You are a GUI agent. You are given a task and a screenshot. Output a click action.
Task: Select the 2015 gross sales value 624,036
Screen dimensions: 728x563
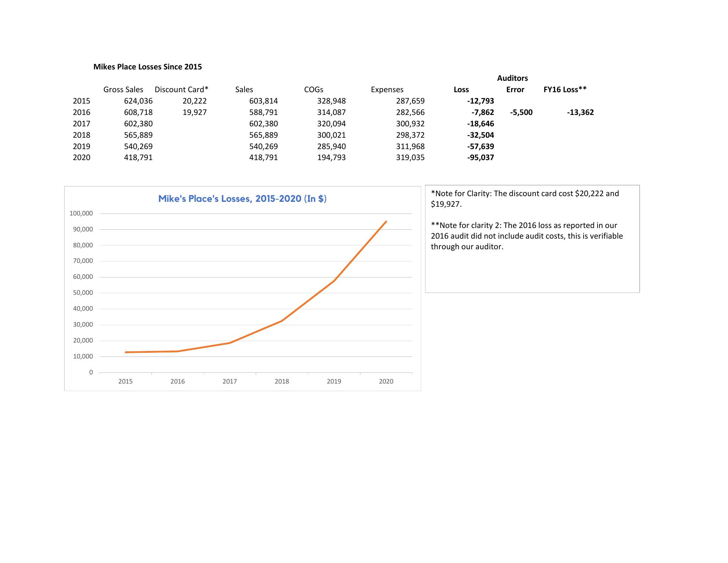(138, 101)
